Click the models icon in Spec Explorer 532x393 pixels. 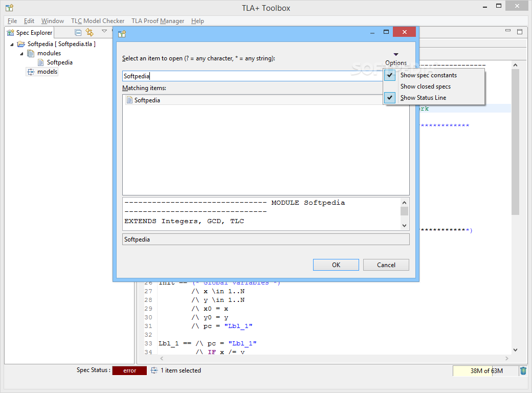click(31, 72)
